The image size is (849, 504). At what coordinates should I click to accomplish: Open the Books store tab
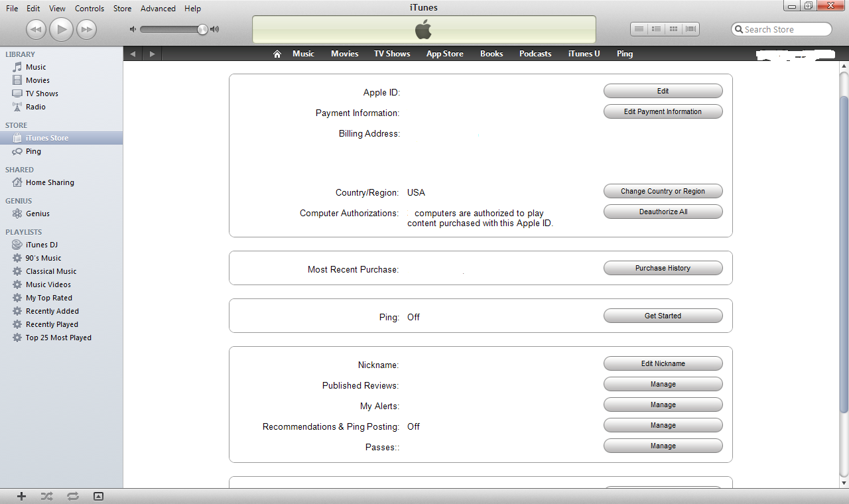[x=491, y=54]
